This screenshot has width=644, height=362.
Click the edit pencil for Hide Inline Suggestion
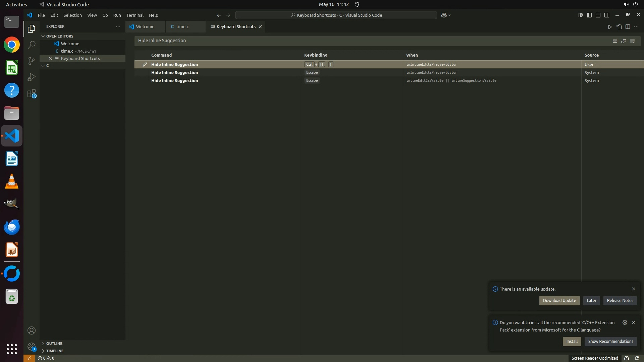click(145, 64)
